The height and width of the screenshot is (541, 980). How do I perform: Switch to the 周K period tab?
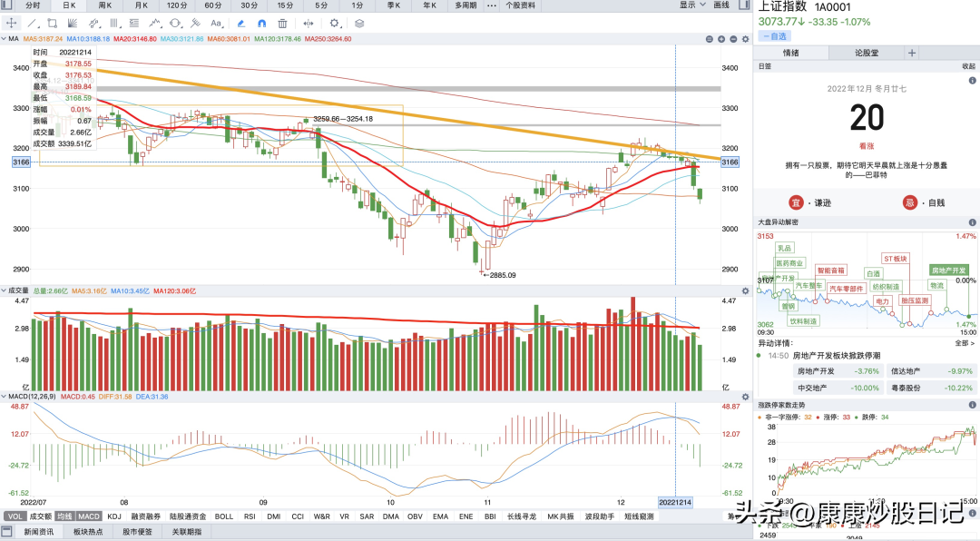[x=104, y=5]
